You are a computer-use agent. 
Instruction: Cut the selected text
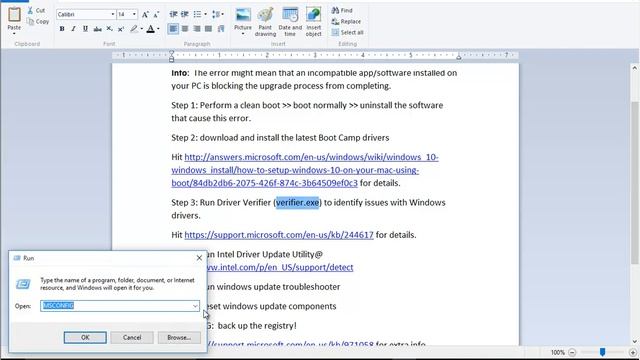pyautogui.click(x=36, y=11)
